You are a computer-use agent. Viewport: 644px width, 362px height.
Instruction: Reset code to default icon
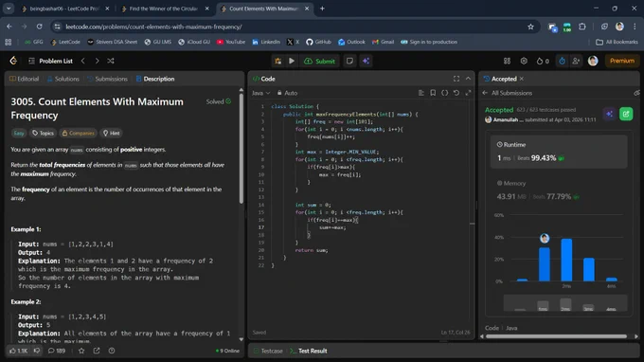click(x=456, y=93)
